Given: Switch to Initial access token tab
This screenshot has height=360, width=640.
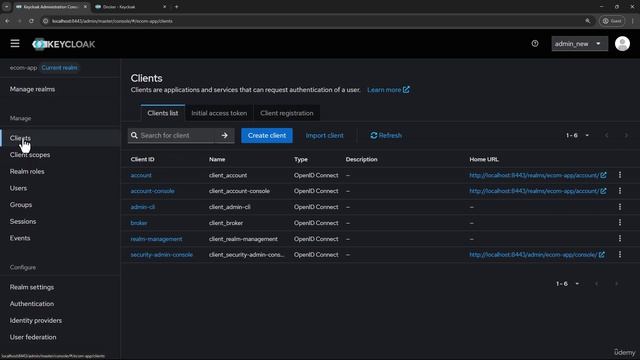Looking at the screenshot, I should [x=219, y=113].
